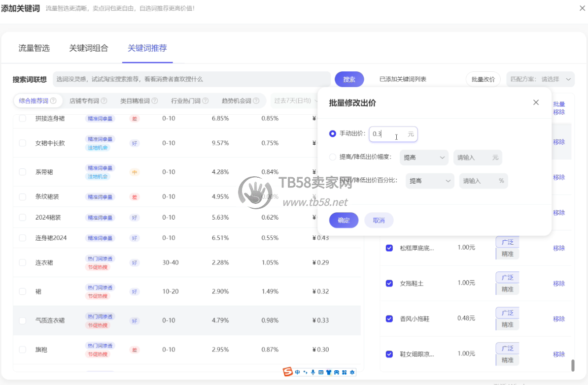
Task: Click the microphone voice input icon
Action: coord(313,373)
